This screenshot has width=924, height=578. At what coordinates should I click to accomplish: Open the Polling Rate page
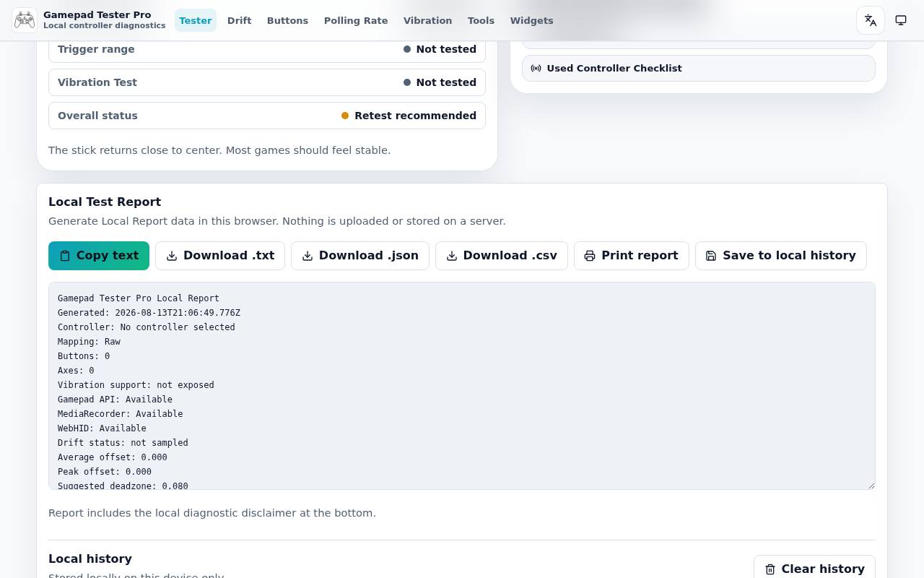pos(356,20)
